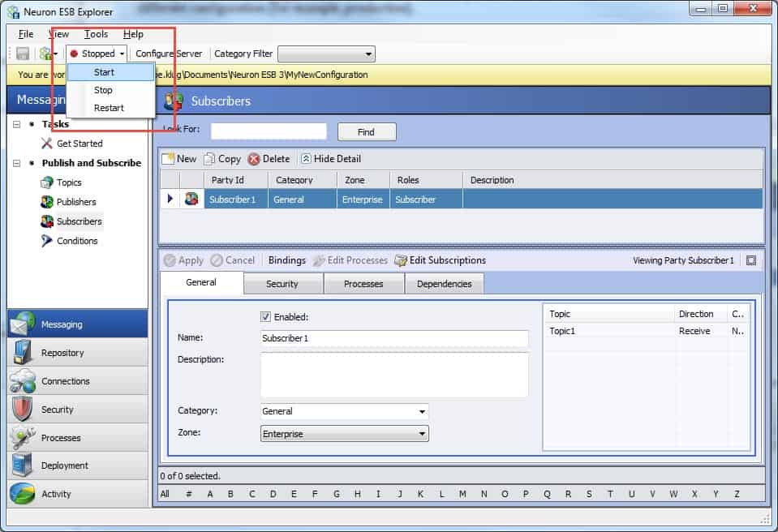Screen dimensions: 778x532
Task: Filter subscribers by letter S
Action: (x=589, y=494)
